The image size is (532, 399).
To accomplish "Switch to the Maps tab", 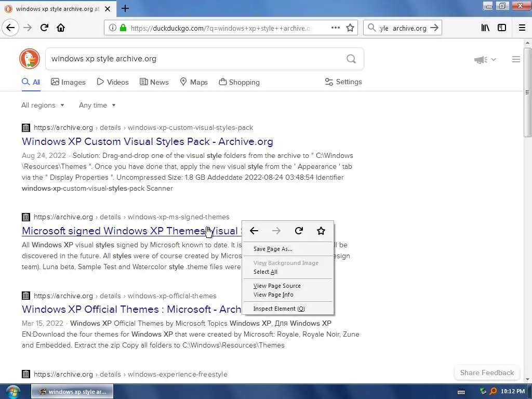I will point(194,82).
